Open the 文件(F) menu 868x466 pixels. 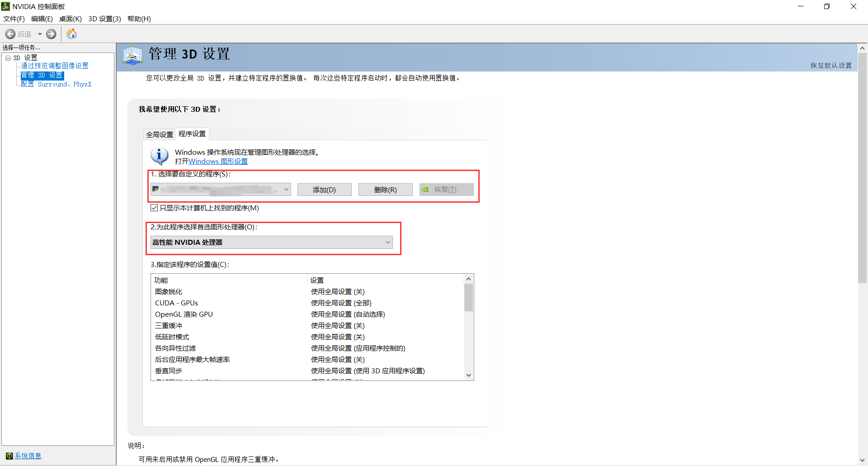pos(13,19)
